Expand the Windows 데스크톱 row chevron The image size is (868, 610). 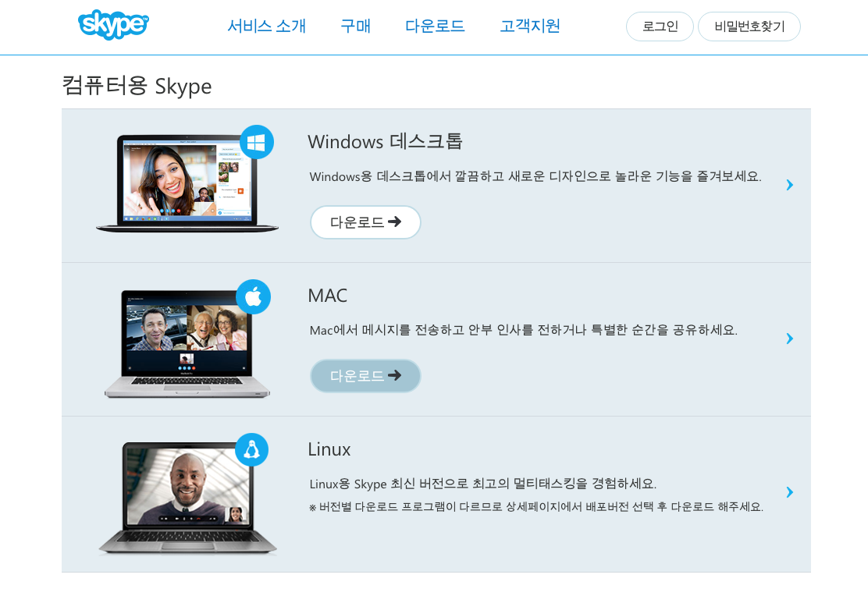[790, 185]
